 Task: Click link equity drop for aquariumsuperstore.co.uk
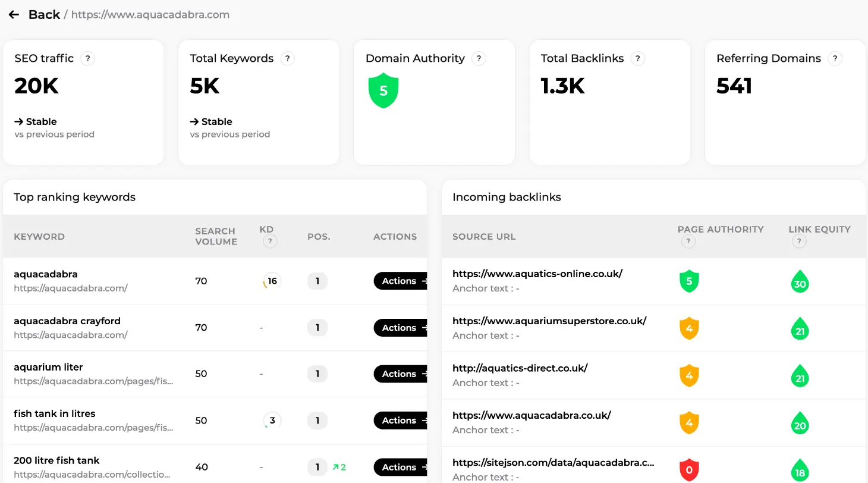coord(800,328)
